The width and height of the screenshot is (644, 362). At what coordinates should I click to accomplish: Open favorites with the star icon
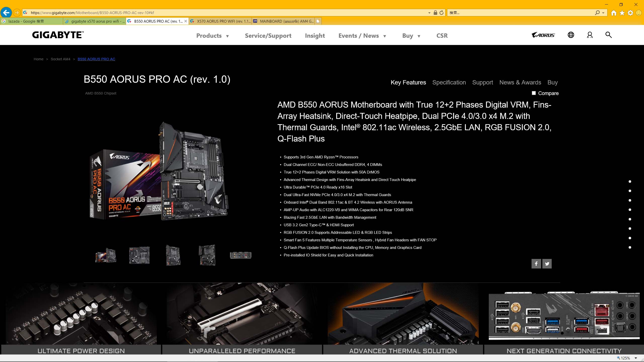point(622,13)
